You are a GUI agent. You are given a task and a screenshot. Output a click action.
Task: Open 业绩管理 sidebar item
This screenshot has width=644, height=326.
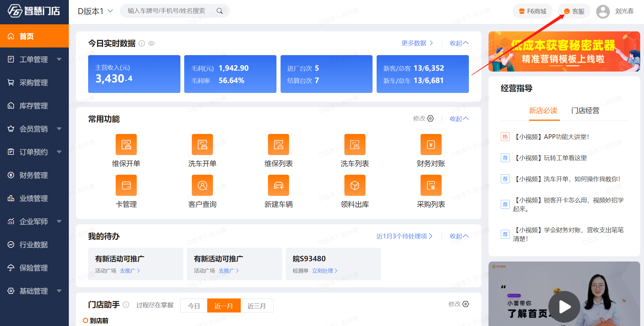[x=34, y=198]
